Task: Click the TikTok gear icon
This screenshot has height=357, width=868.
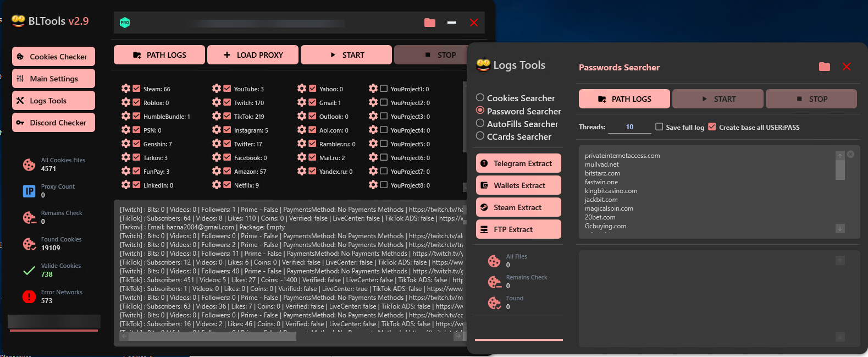Action: 217,116
